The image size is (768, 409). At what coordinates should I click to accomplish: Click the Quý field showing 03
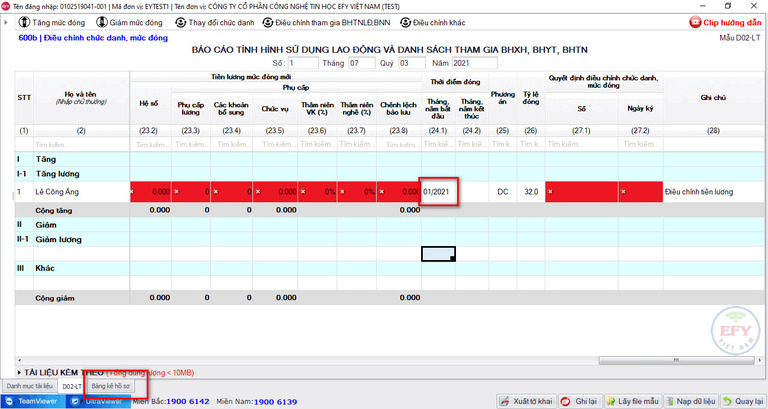point(411,63)
